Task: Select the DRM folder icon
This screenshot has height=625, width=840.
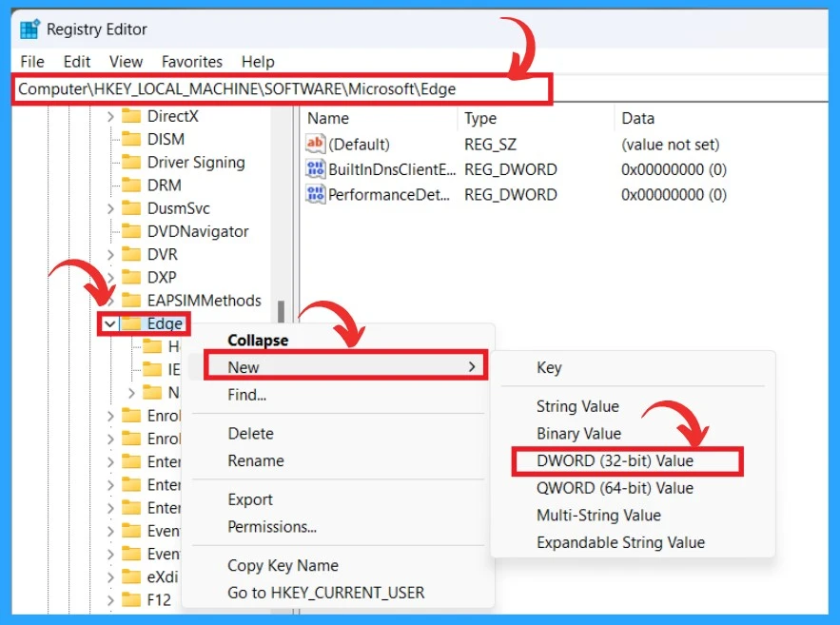Action: click(131, 186)
